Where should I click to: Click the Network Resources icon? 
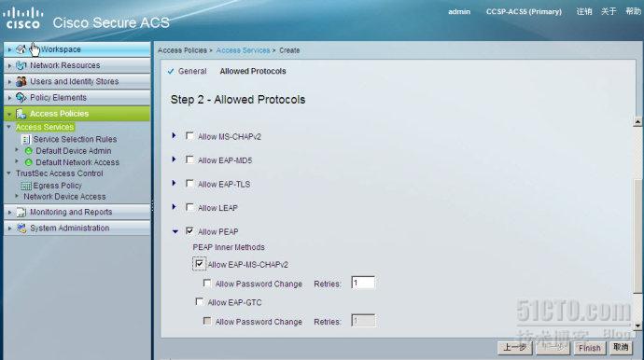[21, 65]
